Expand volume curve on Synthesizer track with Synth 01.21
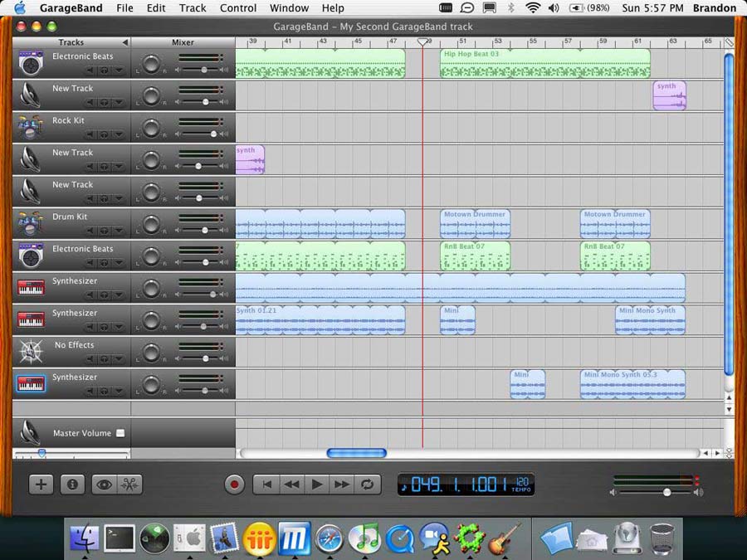Screen dimensions: 747x560 tap(119, 327)
